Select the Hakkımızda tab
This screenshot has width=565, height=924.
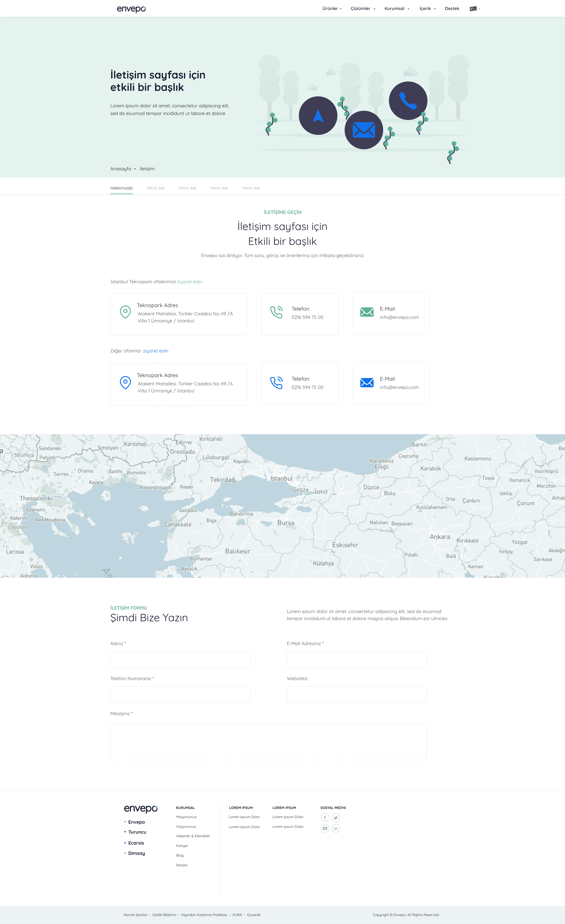point(121,188)
